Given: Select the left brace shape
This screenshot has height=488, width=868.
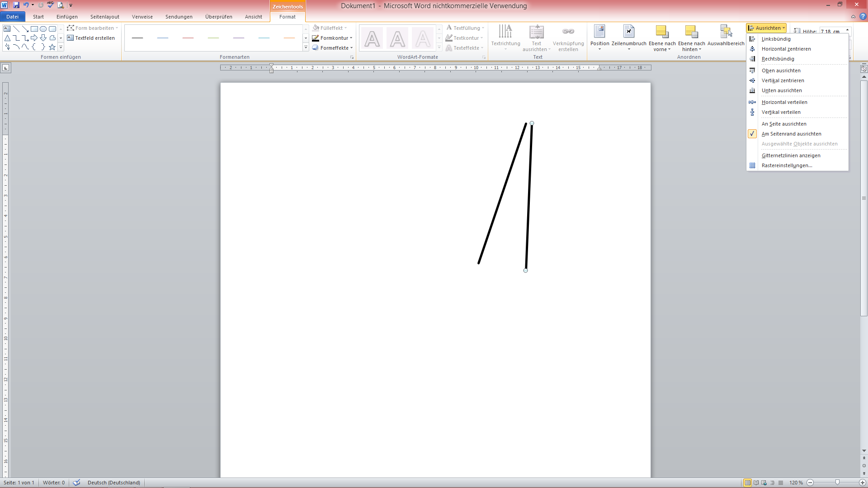Looking at the screenshot, I should coord(34,47).
